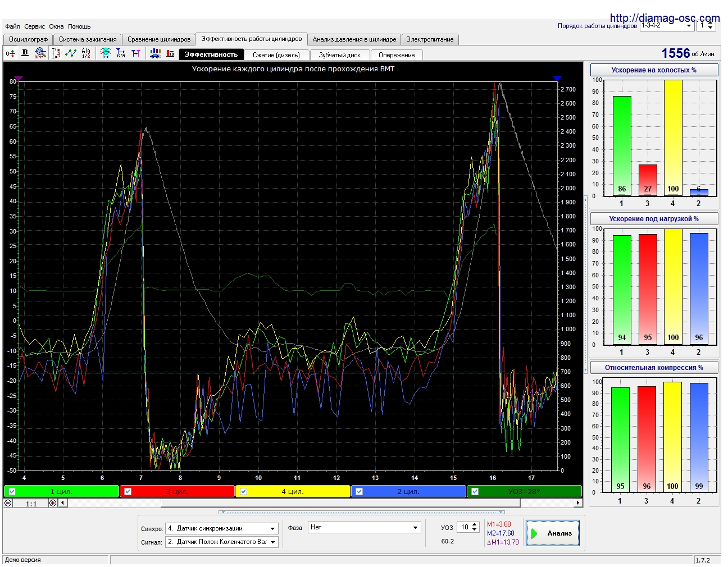
Task: Open the cylinder firing order dropdown
Action: (689, 26)
